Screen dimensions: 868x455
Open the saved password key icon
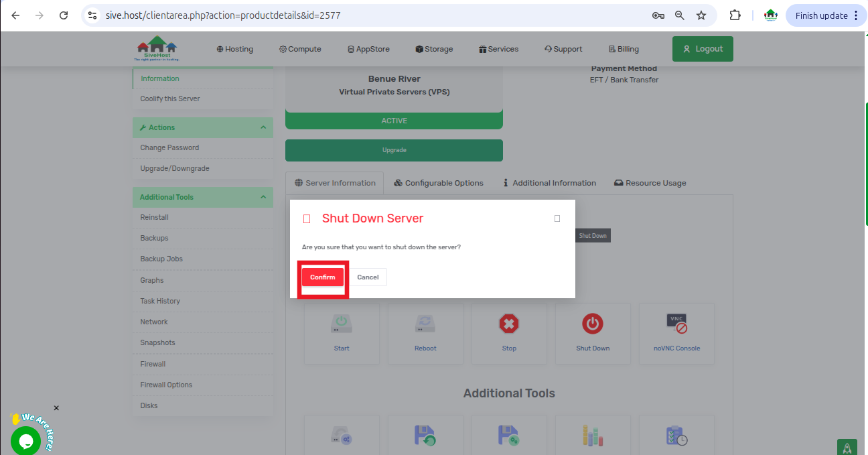(x=658, y=15)
